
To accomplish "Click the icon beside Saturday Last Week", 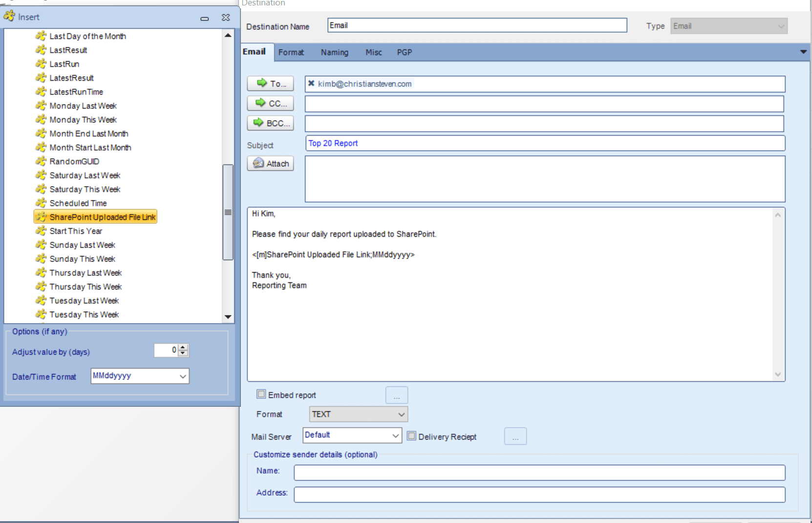I will pos(41,175).
